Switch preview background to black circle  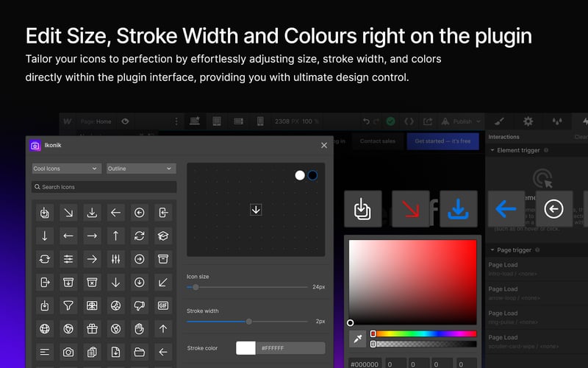[312, 175]
